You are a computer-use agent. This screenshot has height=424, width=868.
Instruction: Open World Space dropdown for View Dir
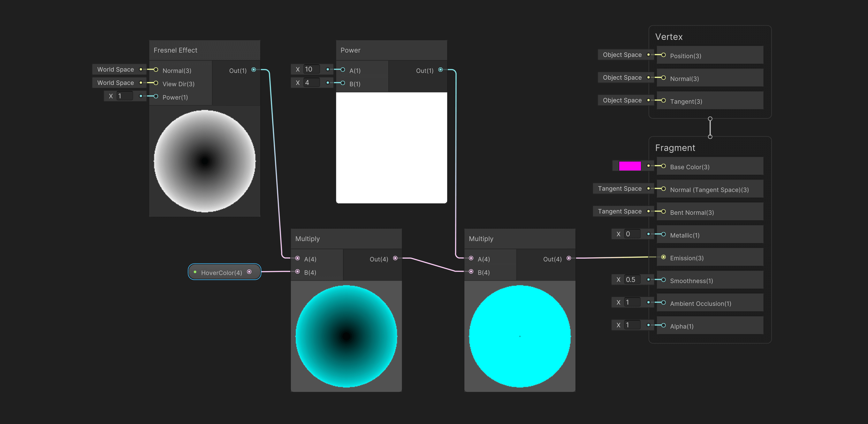click(x=116, y=83)
